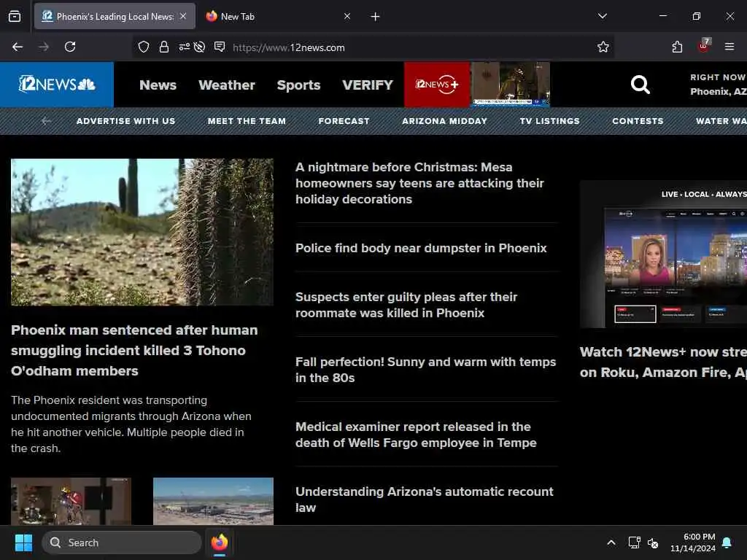This screenshot has height=560, width=747.
Task: Click the taskbar Search box
Action: click(x=122, y=542)
